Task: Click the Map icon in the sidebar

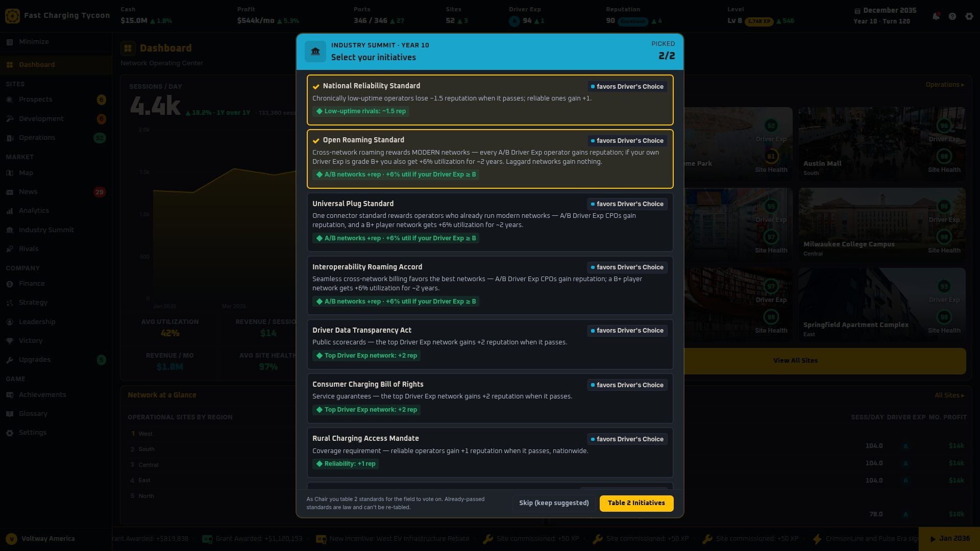Action: [x=10, y=173]
